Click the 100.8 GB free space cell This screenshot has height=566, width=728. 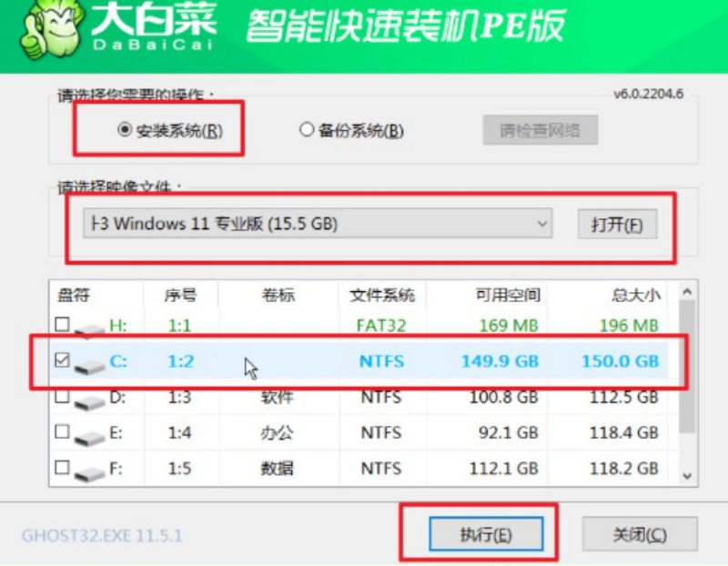pos(504,398)
